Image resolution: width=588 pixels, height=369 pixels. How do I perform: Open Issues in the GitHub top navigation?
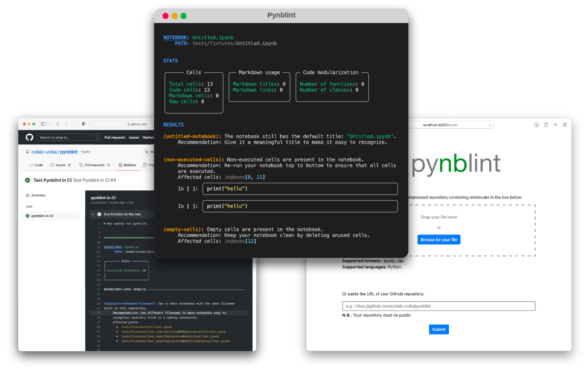coord(134,137)
